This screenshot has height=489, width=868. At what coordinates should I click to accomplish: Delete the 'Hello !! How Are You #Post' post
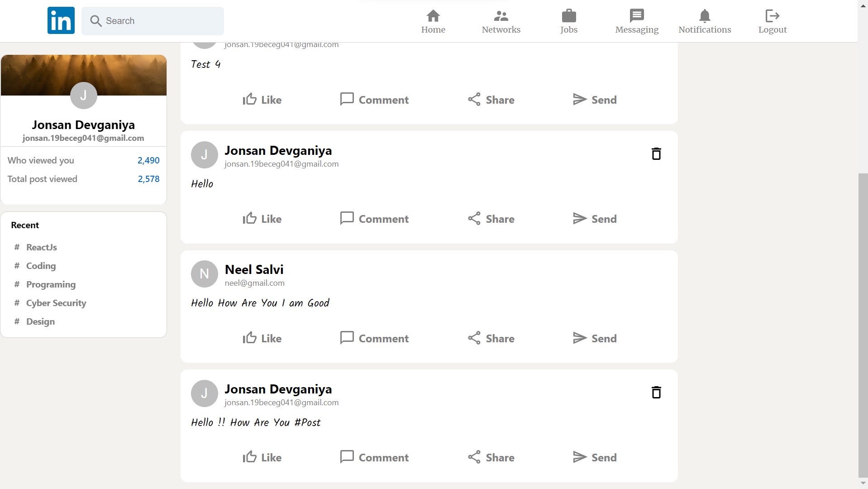pyautogui.click(x=656, y=392)
